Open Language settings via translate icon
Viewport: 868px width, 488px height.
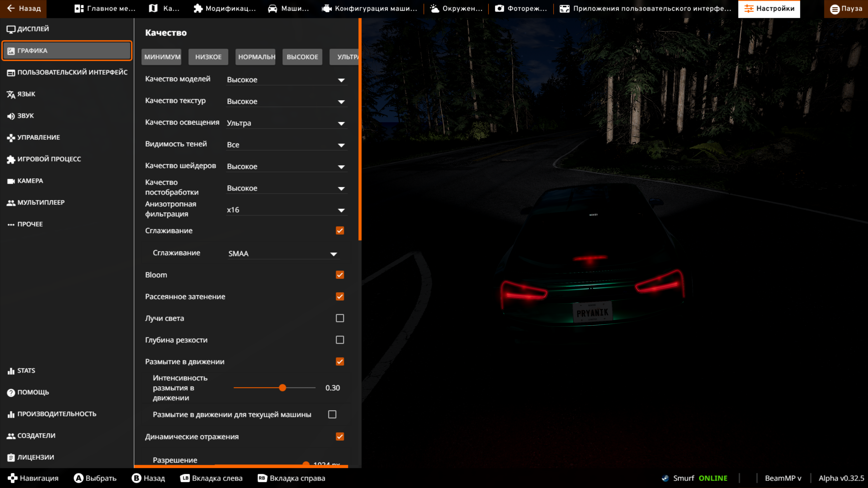(x=11, y=95)
